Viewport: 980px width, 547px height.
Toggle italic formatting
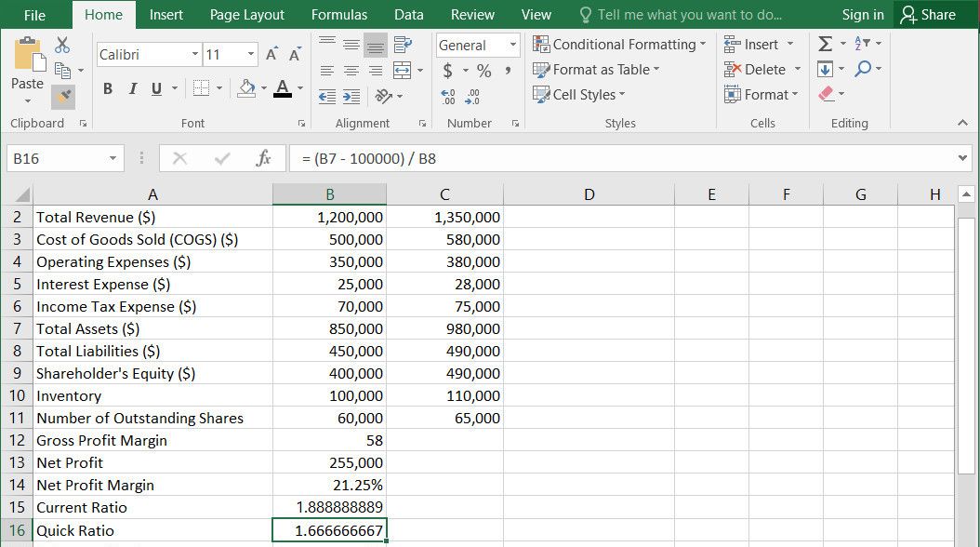point(131,88)
